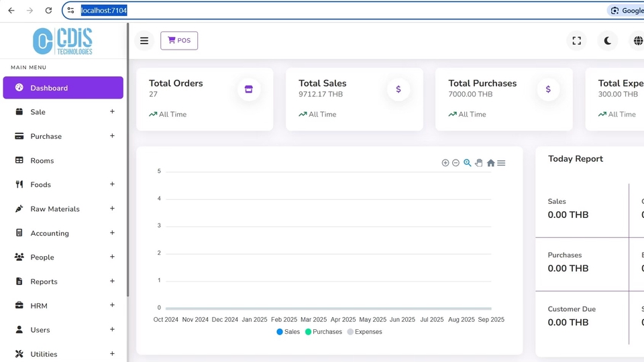Click the chart zoom in plus icon
The width and height of the screenshot is (644, 362).
pos(445,163)
